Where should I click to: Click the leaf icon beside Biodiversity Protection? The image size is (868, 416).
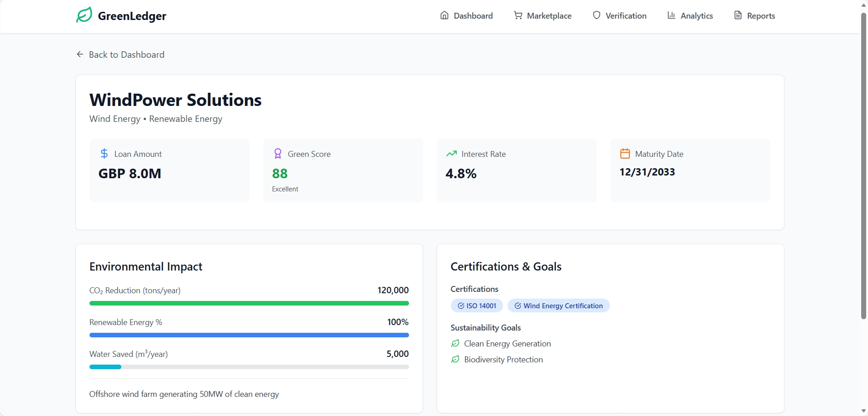[455, 359]
